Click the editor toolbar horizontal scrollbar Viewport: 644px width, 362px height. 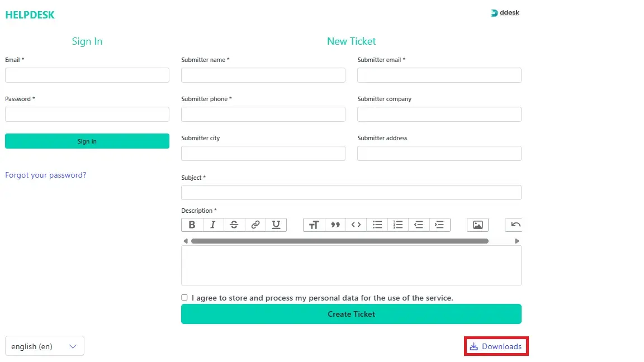pos(339,241)
